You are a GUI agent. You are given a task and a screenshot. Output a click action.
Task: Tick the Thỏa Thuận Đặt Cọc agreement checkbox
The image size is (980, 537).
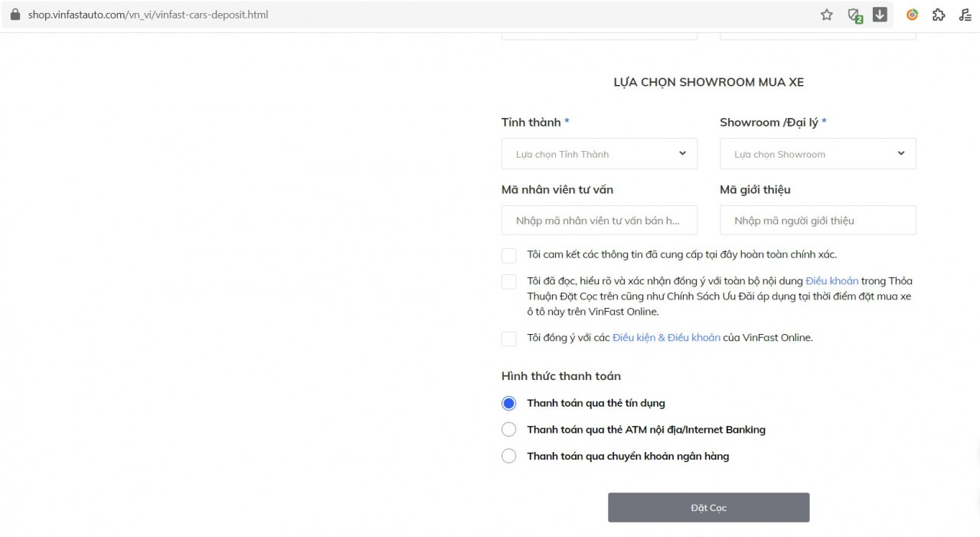click(x=508, y=282)
